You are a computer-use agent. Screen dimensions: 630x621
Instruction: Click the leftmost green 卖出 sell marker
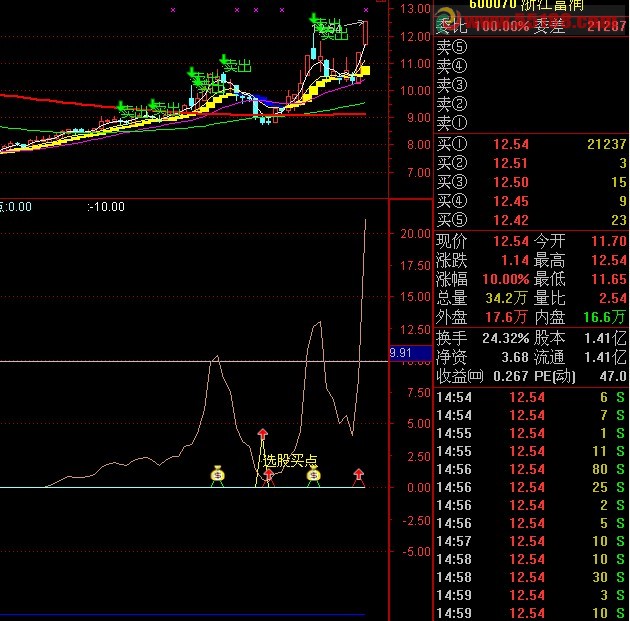coord(123,107)
